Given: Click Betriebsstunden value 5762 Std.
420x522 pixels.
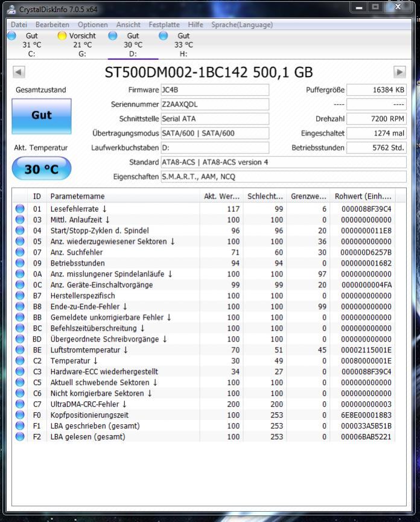Looking at the screenshot, I should tap(377, 148).
